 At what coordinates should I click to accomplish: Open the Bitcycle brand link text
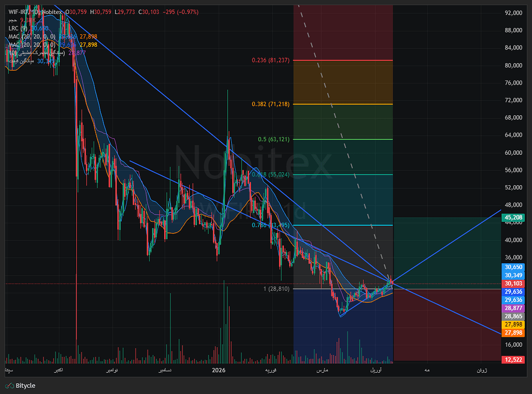25,386
